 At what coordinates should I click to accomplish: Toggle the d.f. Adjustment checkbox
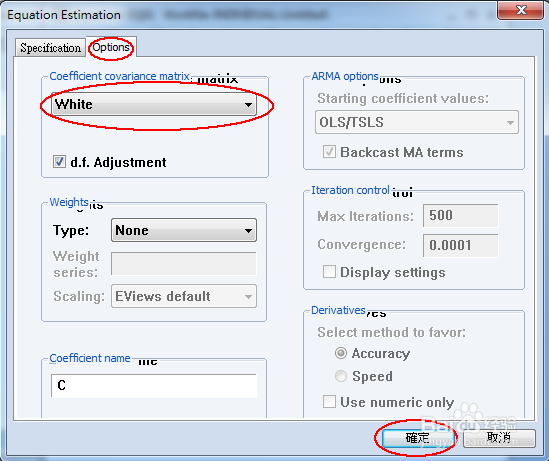pyautogui.click(x=59, y=162)
